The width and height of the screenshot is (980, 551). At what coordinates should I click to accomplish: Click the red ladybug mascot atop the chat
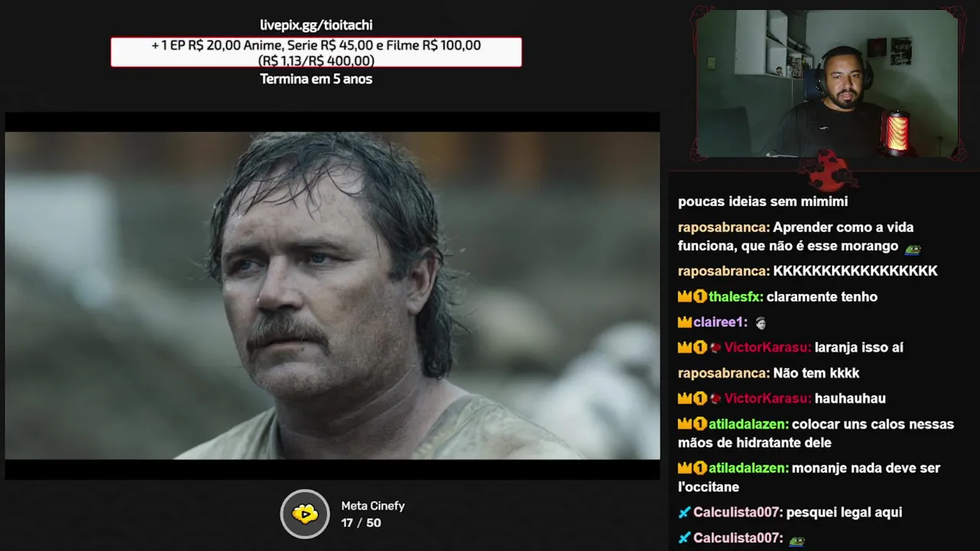click(x=828, y=170)
